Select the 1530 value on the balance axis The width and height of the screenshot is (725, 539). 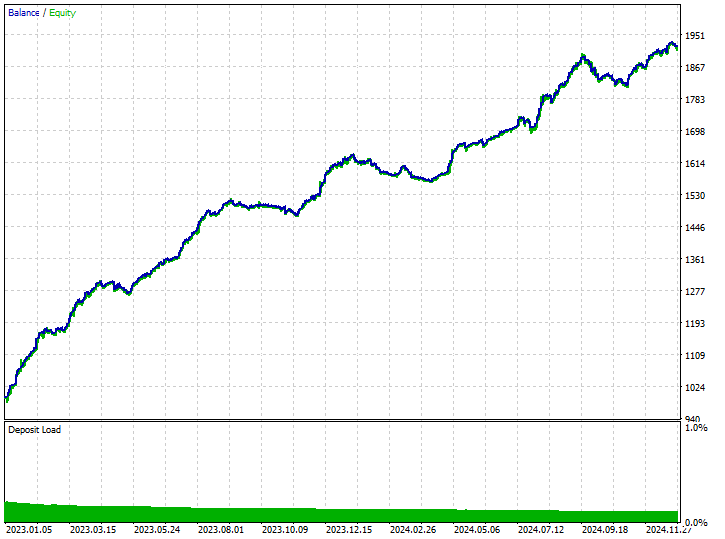[695, 196]
